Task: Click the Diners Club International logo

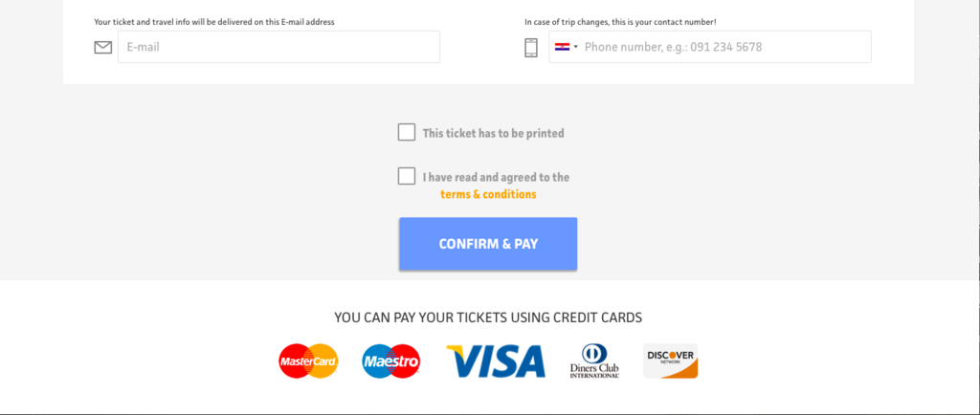Action: 594,360
